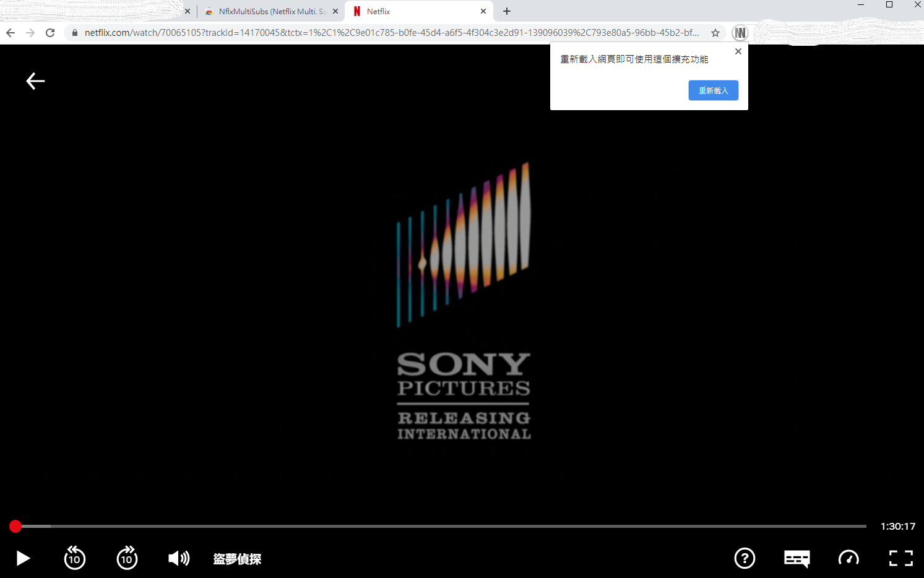This screenshot has height=578, width=924.
Task: Click browser back button
Action: click(11, 33)
